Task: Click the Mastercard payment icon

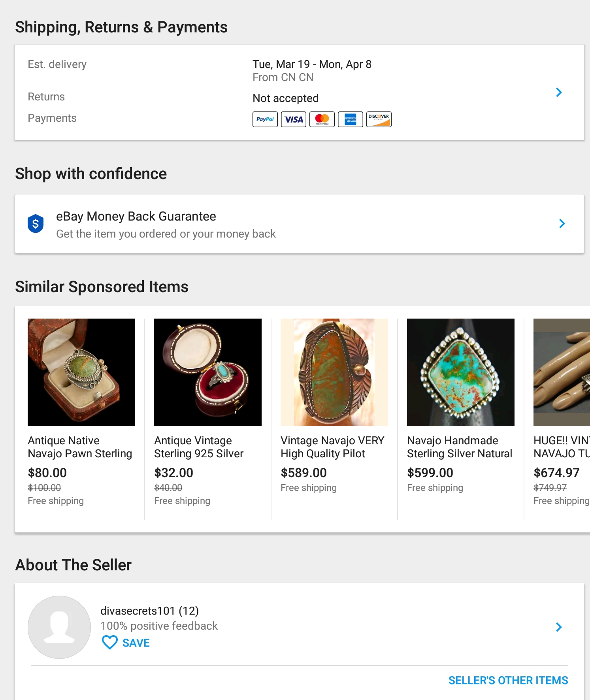Action: [x=322, y=119]
